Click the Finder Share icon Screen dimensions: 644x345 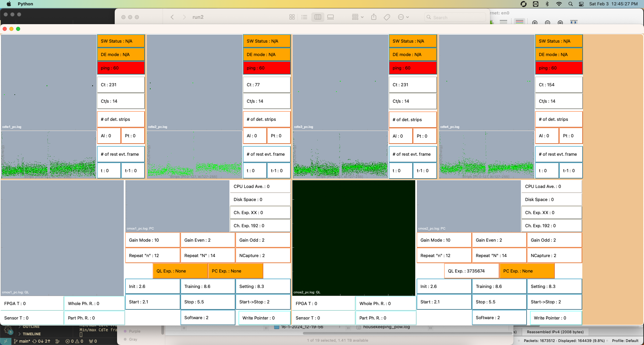click(374, 17)
